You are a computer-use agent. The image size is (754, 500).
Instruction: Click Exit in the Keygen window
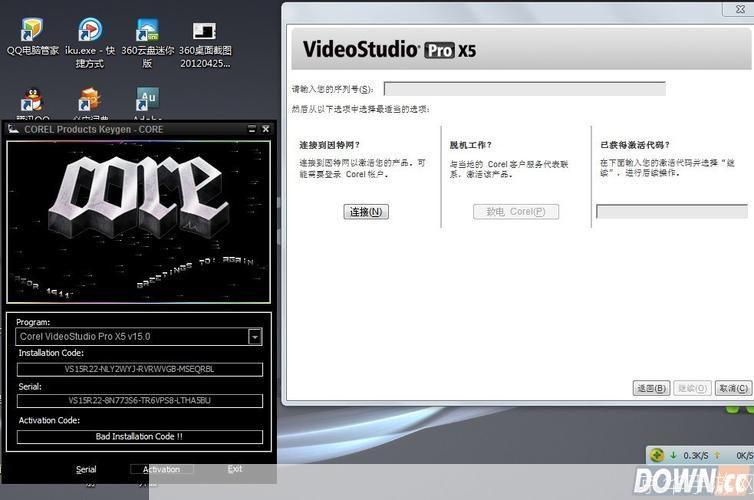[x=235, y=469]
